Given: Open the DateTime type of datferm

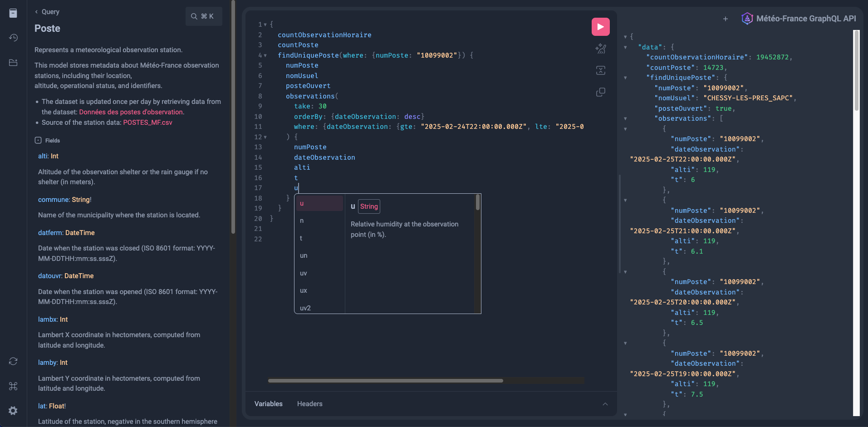Looking at the screenshot, I should click(80, 233).
